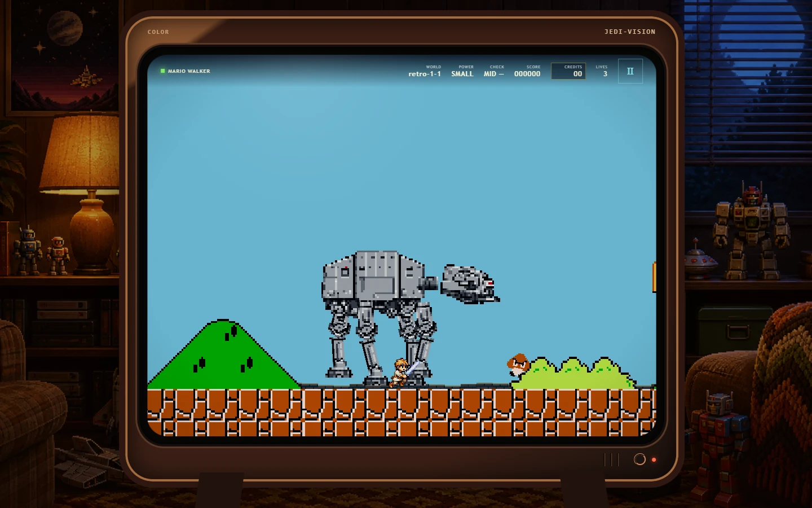Click the TV speaker grille lines
The height and width of the screenshot is (508, 812).
pyautogui.click(x=612, y=459)
